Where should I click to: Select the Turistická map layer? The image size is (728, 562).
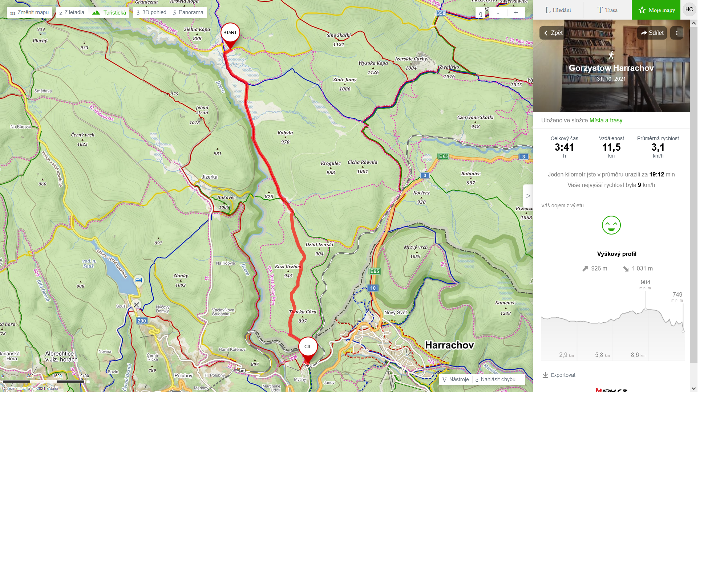tap(109, 13)
